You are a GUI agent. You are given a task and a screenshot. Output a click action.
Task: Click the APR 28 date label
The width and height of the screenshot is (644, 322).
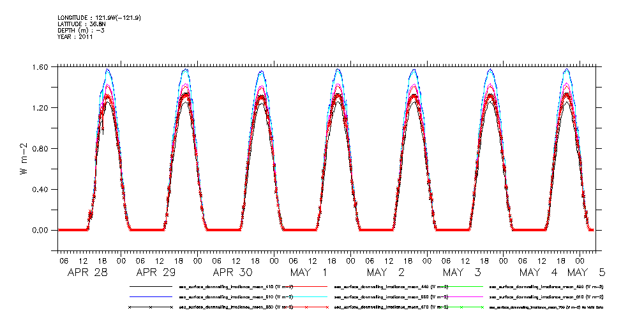tap(87, 273)
